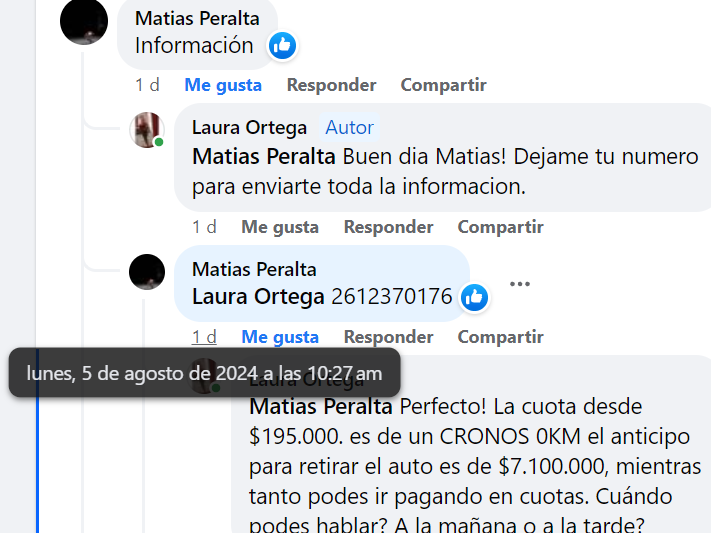Click Responder under Laura's Buen dia reply
The width and height of the screenshot is (711, 533).
coord(388,227)
